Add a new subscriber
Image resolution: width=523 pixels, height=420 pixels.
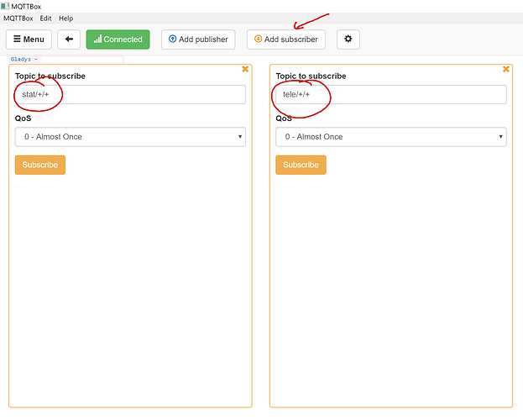tap(286, 39)
